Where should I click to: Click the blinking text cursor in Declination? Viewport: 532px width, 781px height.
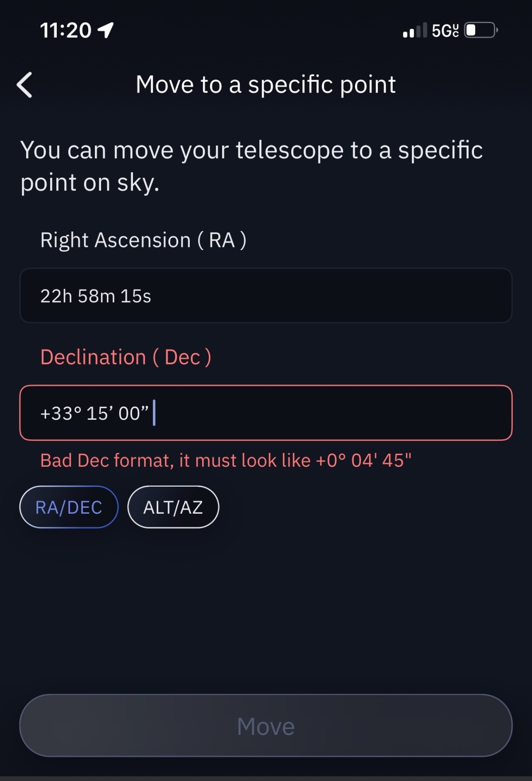[154, 413]
